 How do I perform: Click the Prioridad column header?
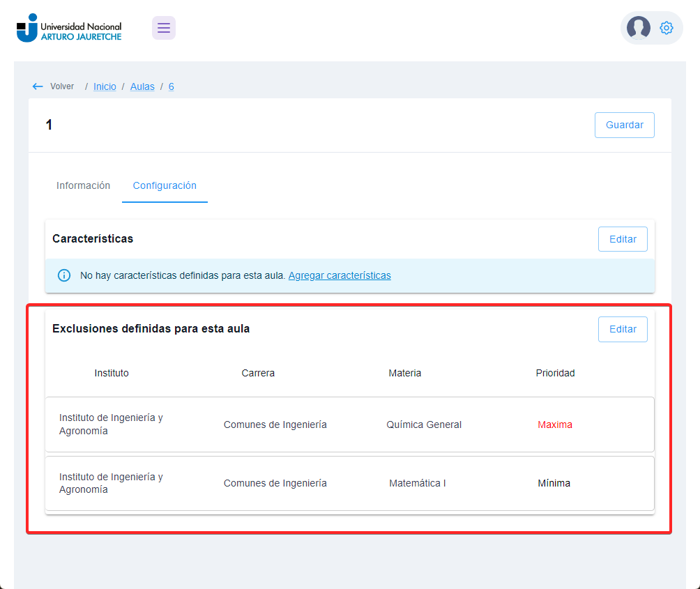pos(555,373)
